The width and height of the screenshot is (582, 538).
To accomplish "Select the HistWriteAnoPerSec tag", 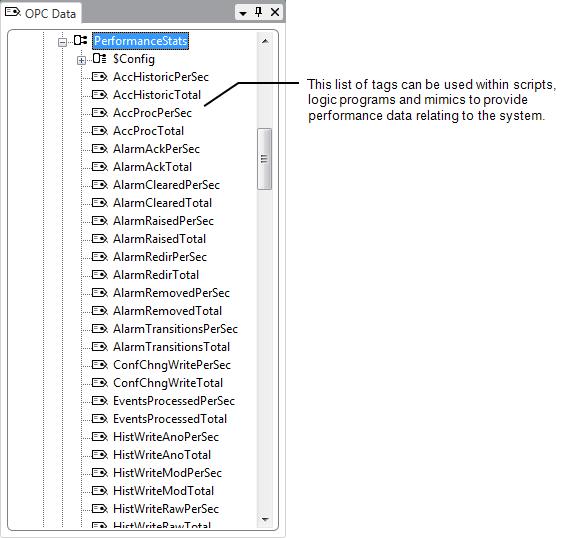I will pos(166,437).
